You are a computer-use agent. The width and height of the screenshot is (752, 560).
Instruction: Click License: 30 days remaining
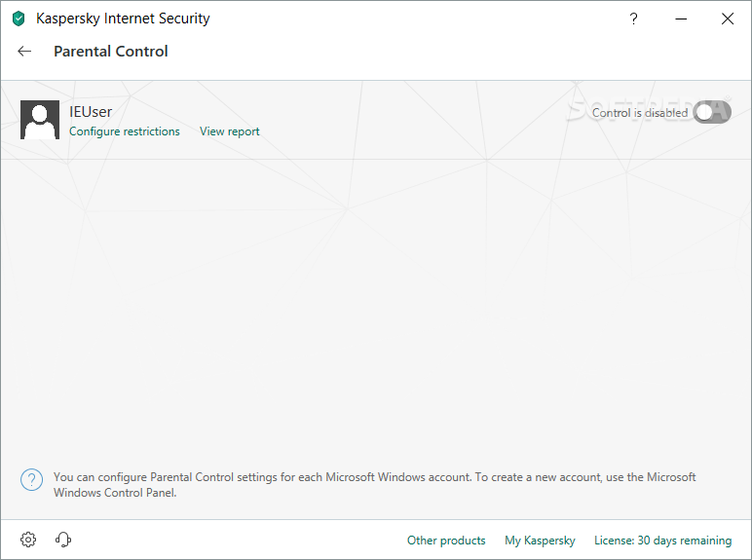(x=663, y=541)
